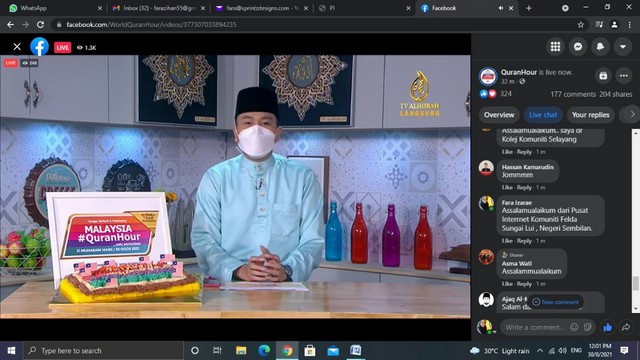Viewport: 640px width, 360px height.
Task: Switch to the Overview tab
Action: coord(499,115)
